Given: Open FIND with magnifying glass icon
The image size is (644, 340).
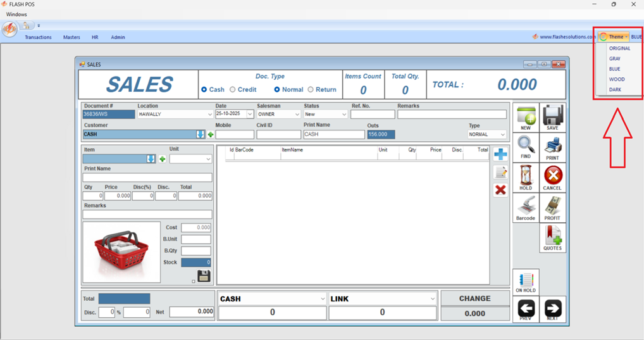Looking at the screenshot, I should [x=526, y=148].
